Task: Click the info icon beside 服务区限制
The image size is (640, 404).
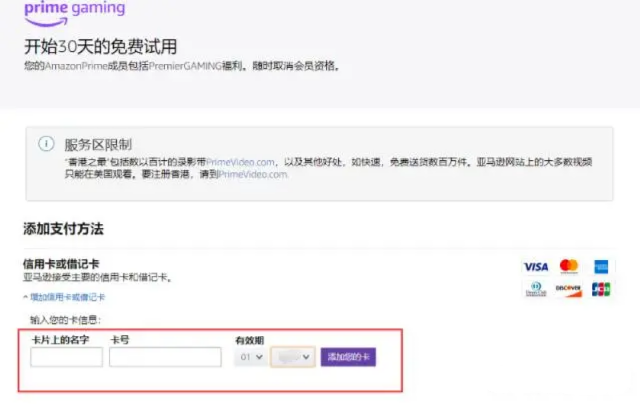Action: pos(46,143)
